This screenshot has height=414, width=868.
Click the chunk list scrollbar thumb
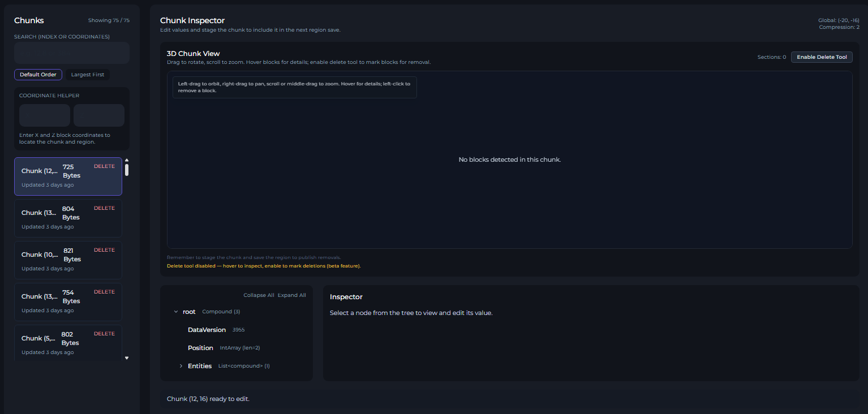(x=127, y=170)
